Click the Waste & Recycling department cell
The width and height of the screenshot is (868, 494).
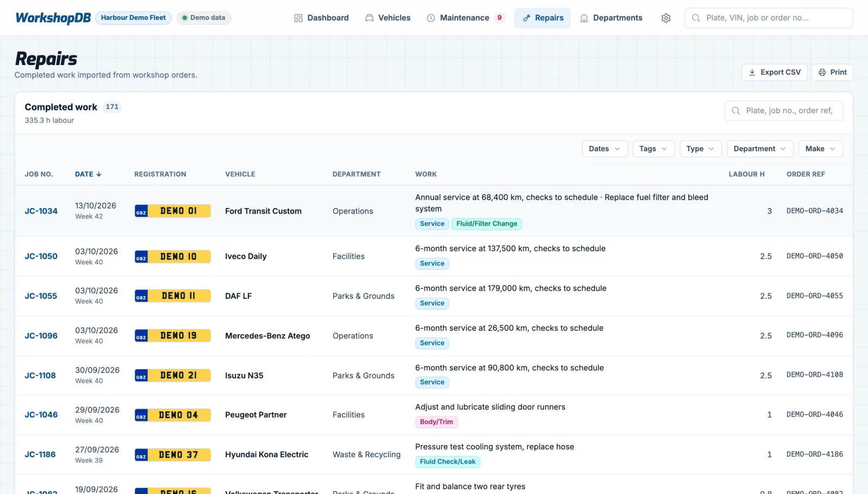point(366,454)
